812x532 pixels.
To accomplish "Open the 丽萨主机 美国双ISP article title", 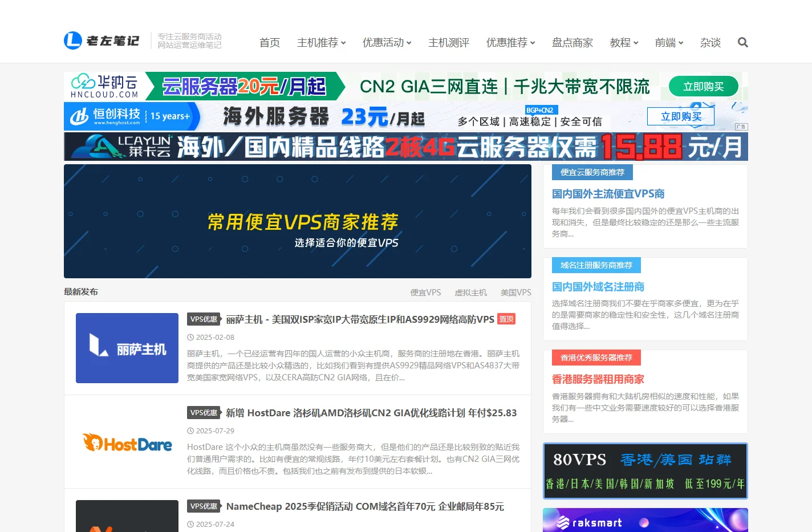I will (360, 319).
